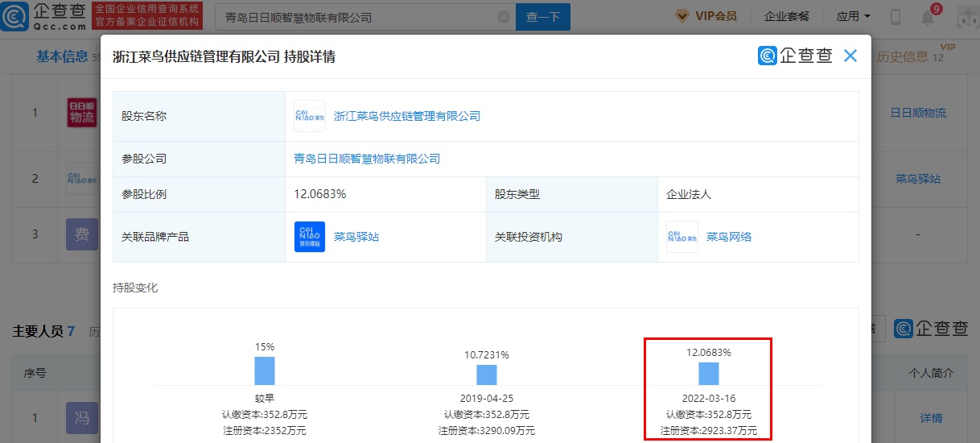Click the 10.7231% bar for 2019-04-25
The height and width of the screenshot is (443, 980).
(x=487, y=375)
